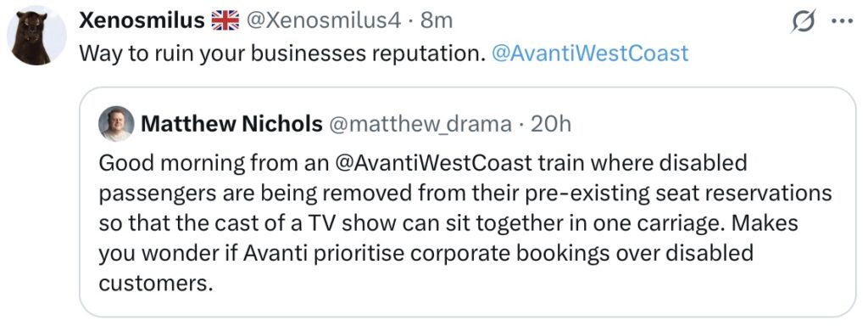Click the UK flag emoji beside Xenosmilus
This screenshot has width=868, height=326.
pos(225,20)
